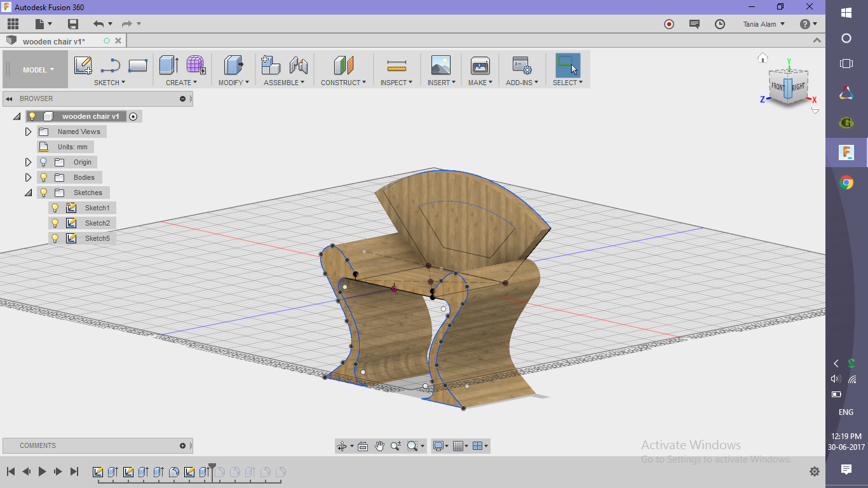Click the Look At camera icon
This screenshot has height=488, width=868.
click(363, 446)
